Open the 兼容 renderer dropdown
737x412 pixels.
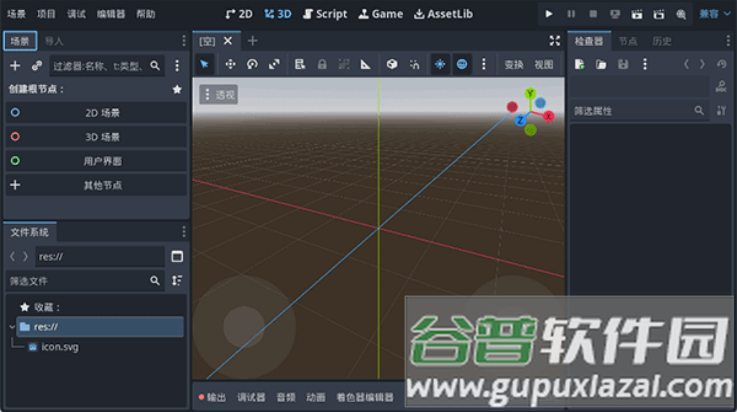click(714, 14)
